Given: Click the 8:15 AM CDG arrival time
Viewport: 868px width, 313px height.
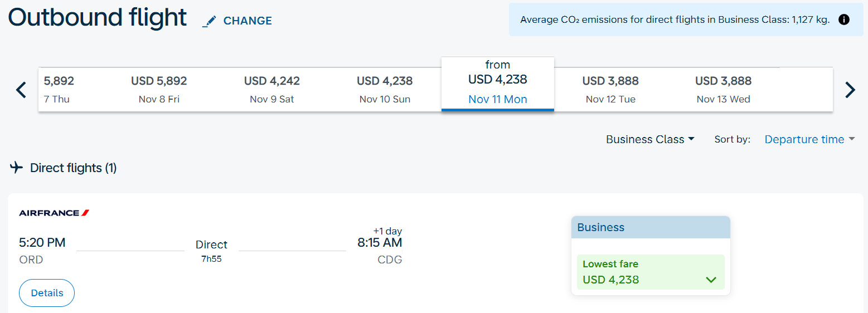Looking at the screenshot, I should pos(380,243).
